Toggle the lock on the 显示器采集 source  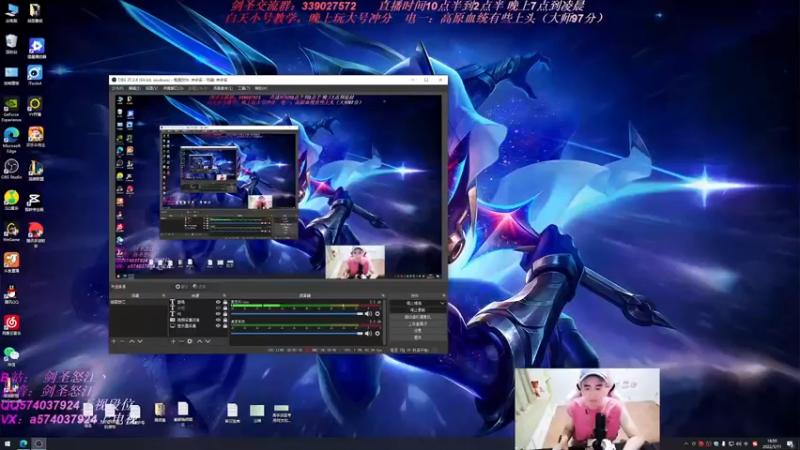click(x=225, y=326)
